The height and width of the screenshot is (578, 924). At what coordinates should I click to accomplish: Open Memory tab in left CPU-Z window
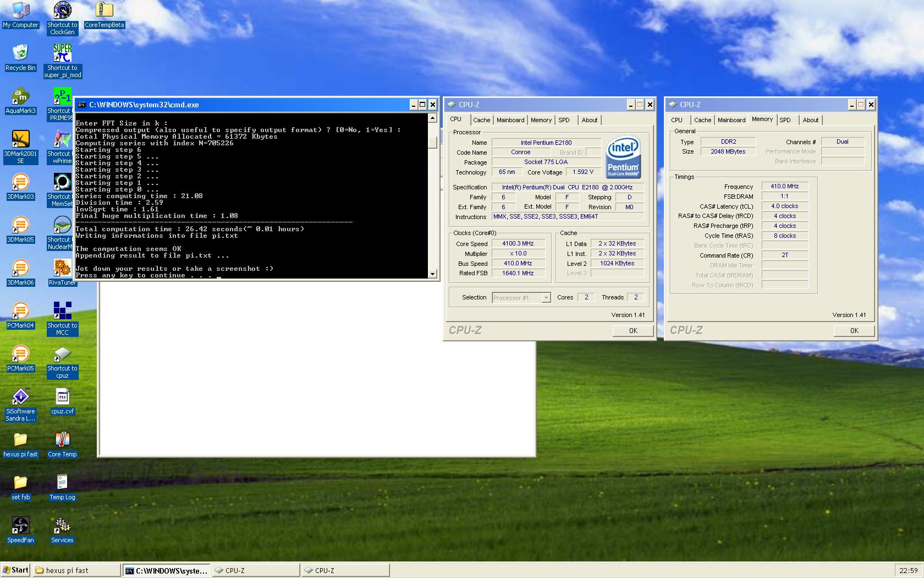[x=541, y=120]
